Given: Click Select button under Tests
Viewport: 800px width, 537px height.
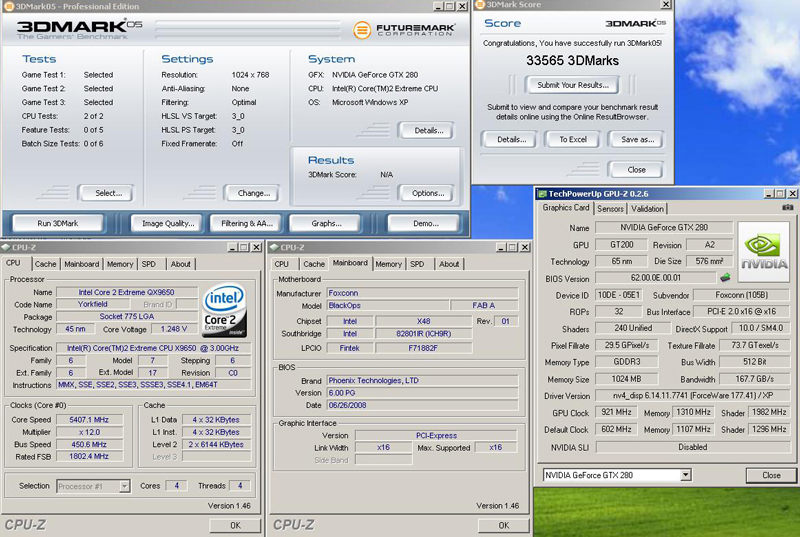Looking at the screenshot, I should pyautogui.click(x=108, y=193).
